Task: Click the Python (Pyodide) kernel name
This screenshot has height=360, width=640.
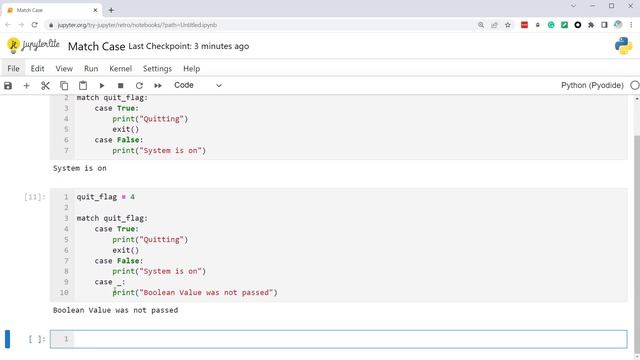Action: (592, 85)
